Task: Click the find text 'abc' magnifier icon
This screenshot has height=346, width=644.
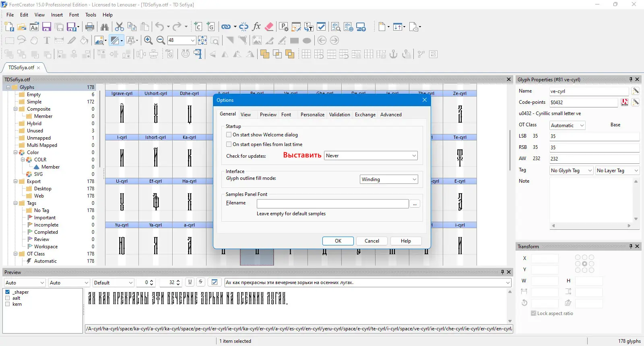Action: coord(336,27)
